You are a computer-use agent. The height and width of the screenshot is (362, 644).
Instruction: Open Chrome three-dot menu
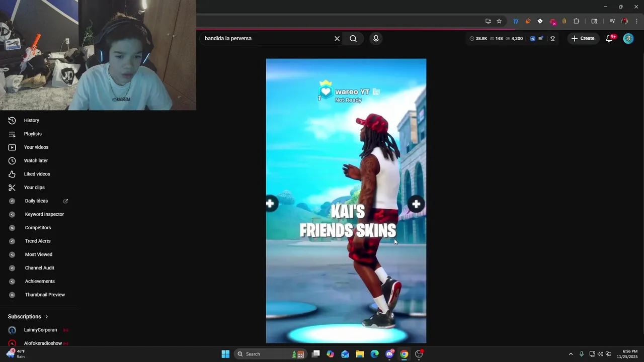(636, 21)
